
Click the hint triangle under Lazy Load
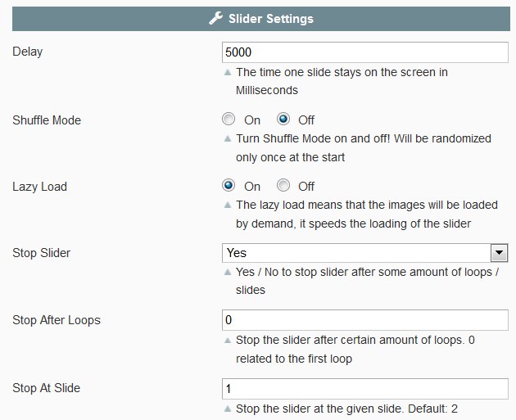click(228, 205)
